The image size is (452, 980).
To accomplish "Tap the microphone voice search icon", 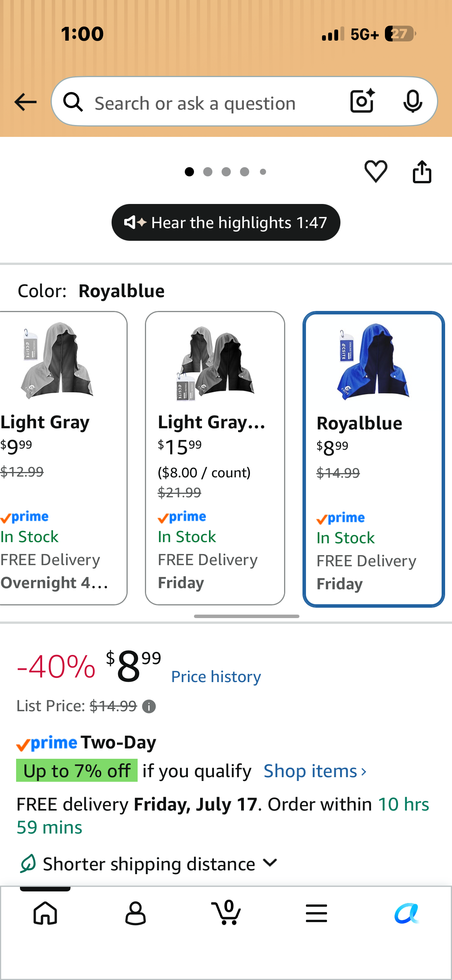I will 413,101.
